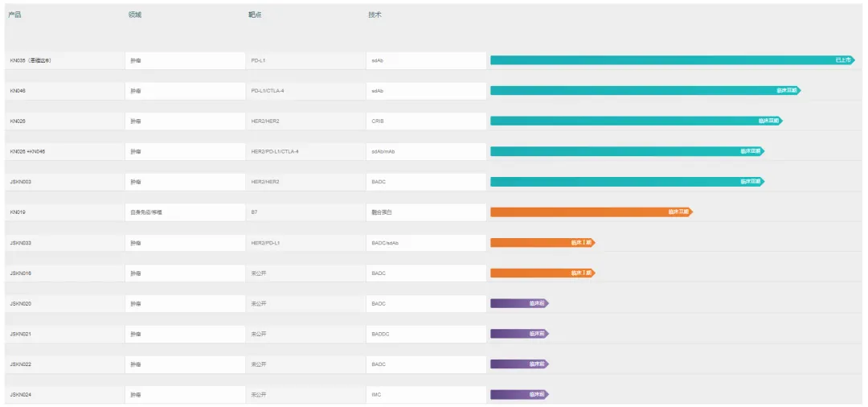868x407 pixels.
Task: Click the 融合蛋白 technology cell
Action: (x=381, y=212)
